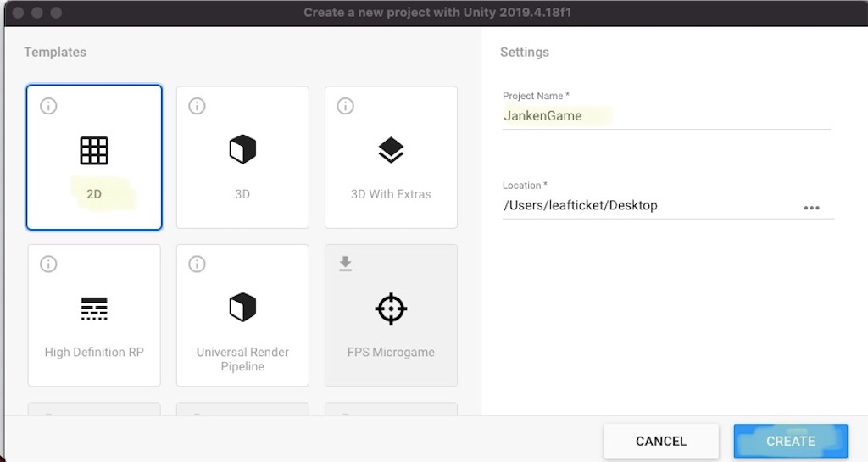868x462 pixels.
Task: Open the 3D template info icon
Action: tap(197, 106)
